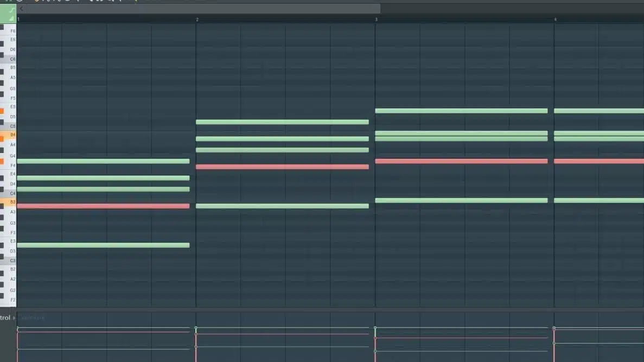Toggle the slide triangle button
The image size is (644, 362).
[11, 18]
